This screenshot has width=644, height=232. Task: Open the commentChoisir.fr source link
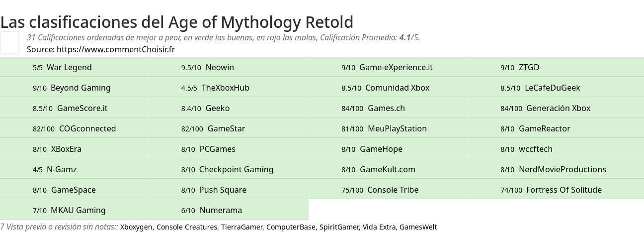pos(115,49)
